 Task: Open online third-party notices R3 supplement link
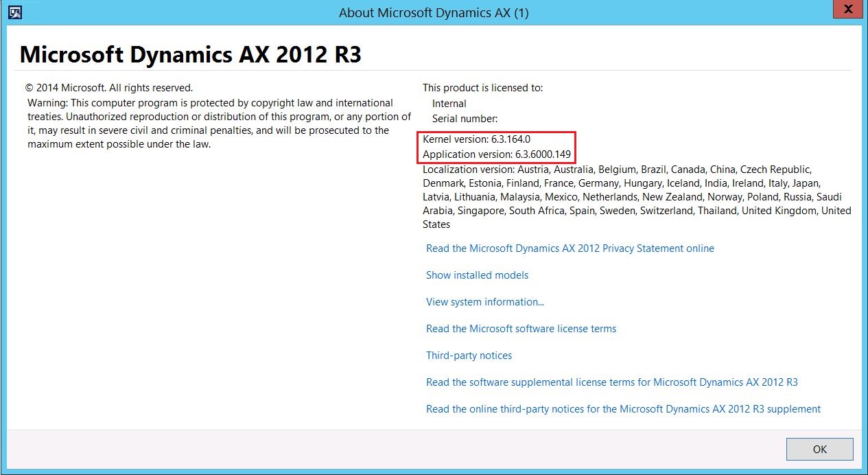623,409
